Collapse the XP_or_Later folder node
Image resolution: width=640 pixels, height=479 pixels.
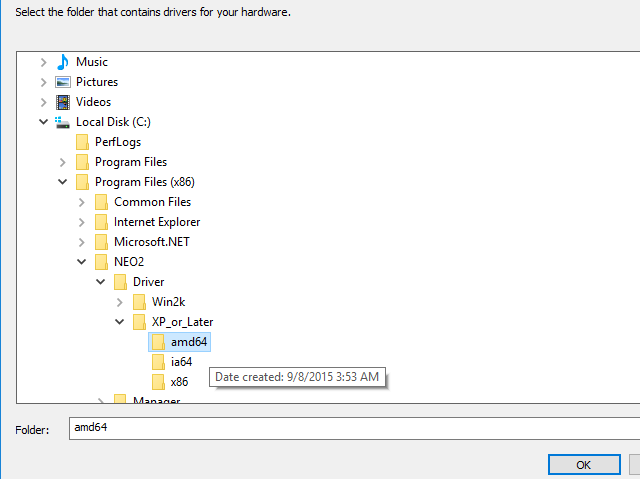tap(119, 322)
